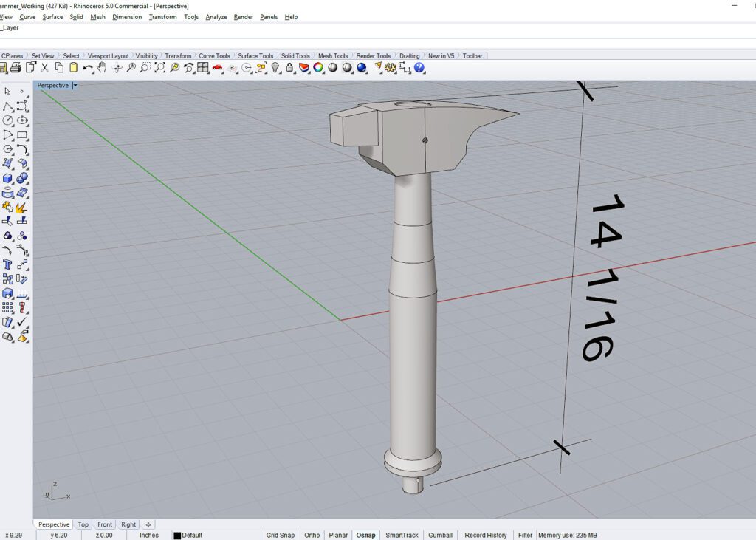
Task: Open the Edit Layers icon
Action: 303,68
